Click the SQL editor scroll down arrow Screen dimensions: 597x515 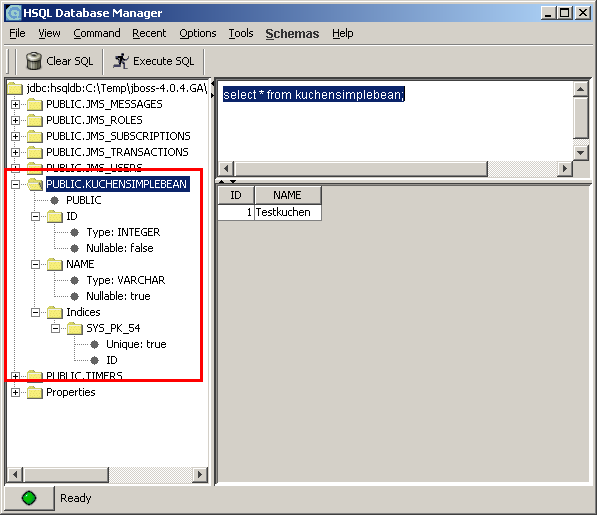point(580,153)
